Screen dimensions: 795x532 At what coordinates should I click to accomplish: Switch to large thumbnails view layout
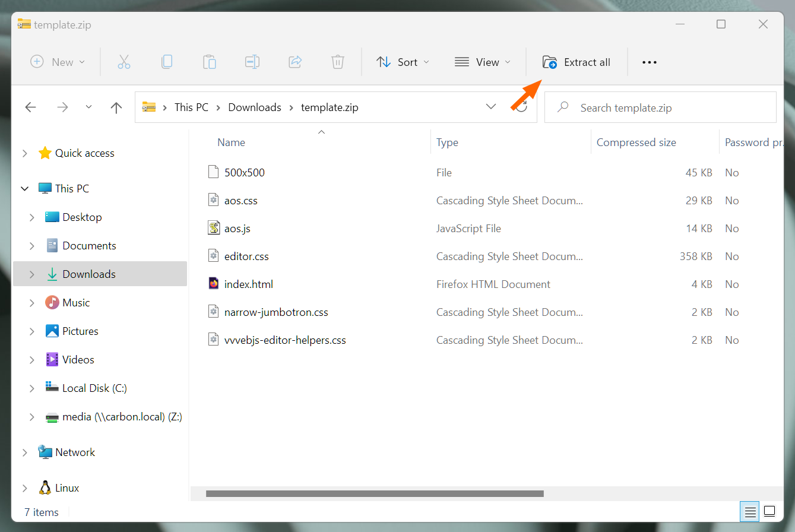tap(769, 511)
